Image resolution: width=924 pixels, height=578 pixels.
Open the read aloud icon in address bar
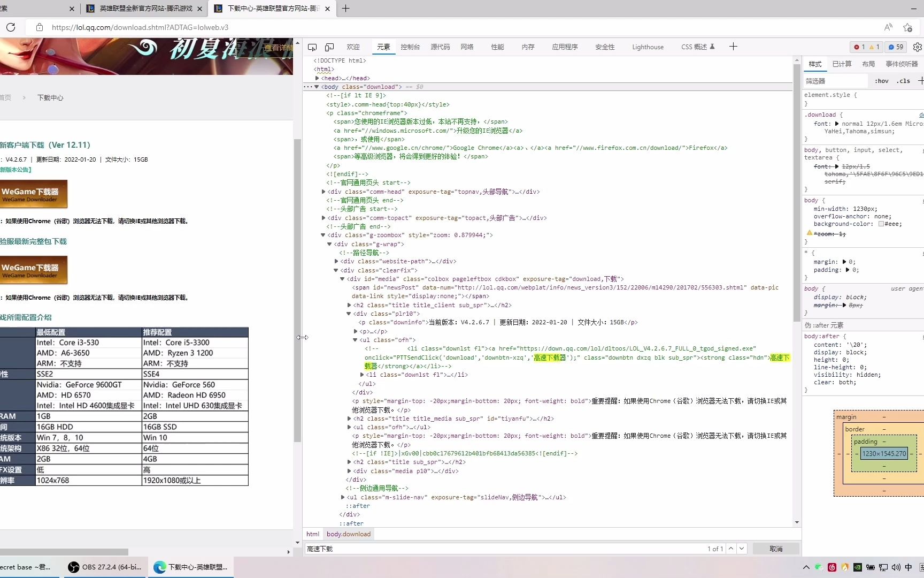[888, 27]
